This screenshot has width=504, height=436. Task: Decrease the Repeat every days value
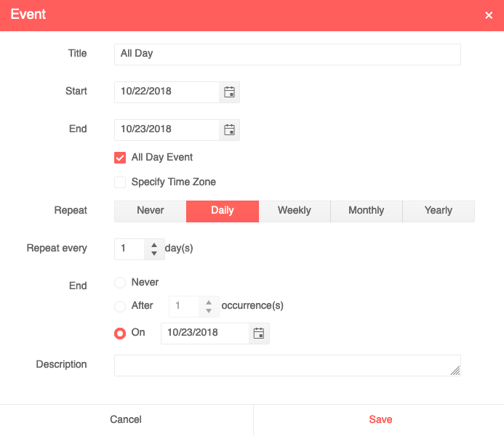(x=154, y=254)
